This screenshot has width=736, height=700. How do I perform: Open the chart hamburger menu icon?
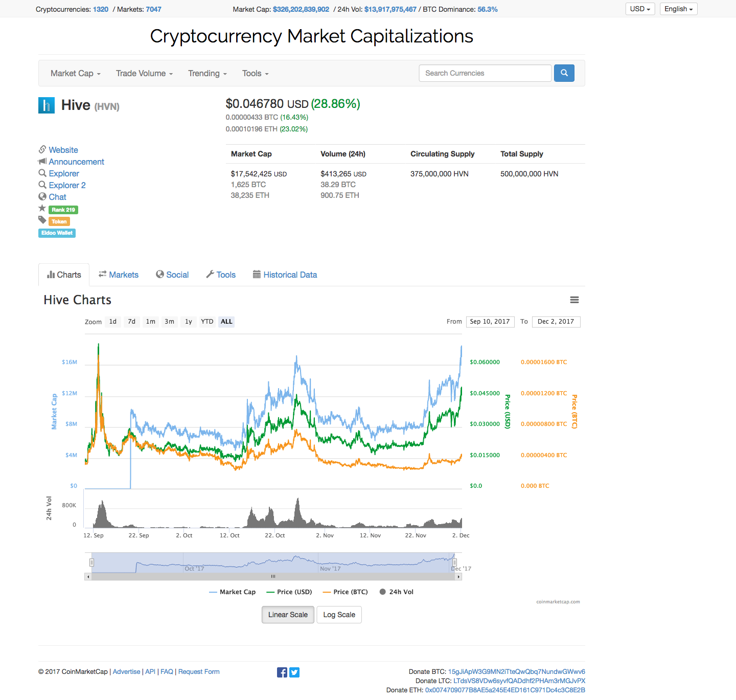(574, 300)
